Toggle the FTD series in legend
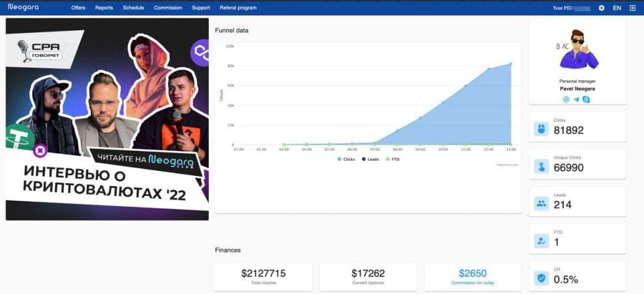The width and height of the screenshot is (644, 294). point(392,159)
